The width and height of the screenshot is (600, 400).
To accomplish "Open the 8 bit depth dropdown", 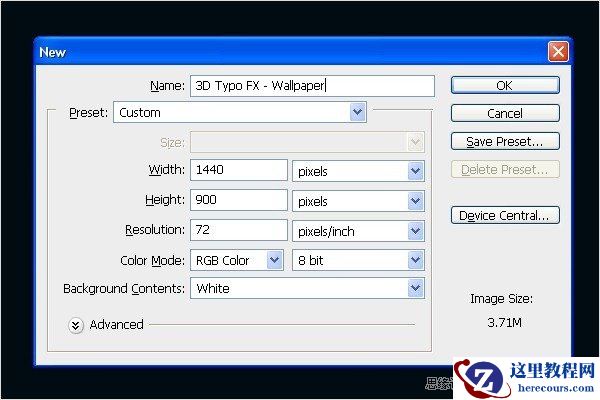I will click(358, 260).
